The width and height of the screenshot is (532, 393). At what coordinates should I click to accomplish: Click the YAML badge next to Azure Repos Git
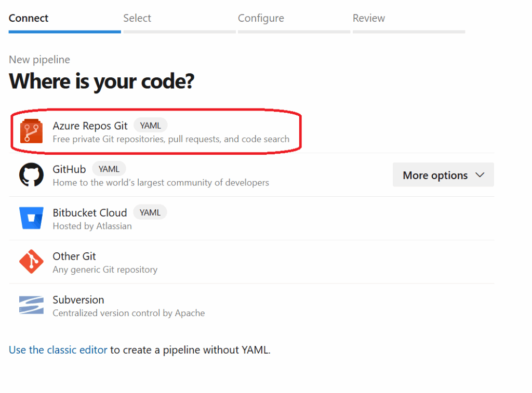coord(151,126)
